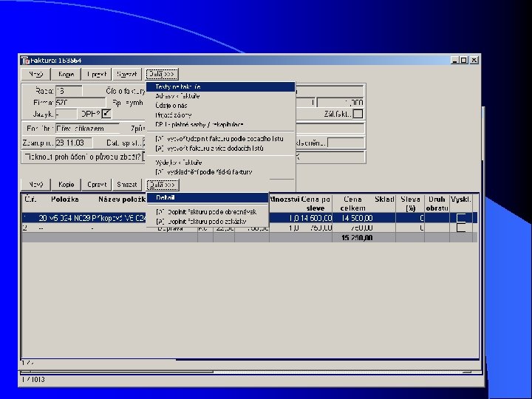
Task: Click the Sklad column header
Action: (384, 199)
